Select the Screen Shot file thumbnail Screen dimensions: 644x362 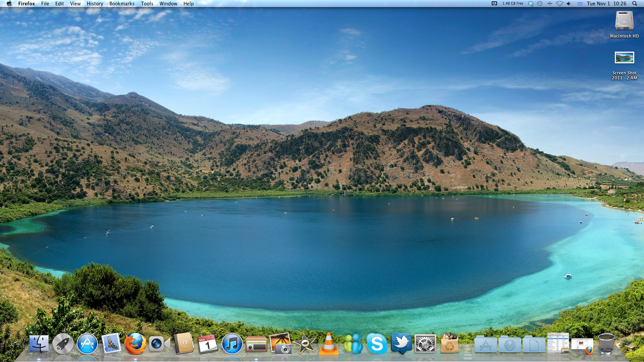click(x=624, y=58)
